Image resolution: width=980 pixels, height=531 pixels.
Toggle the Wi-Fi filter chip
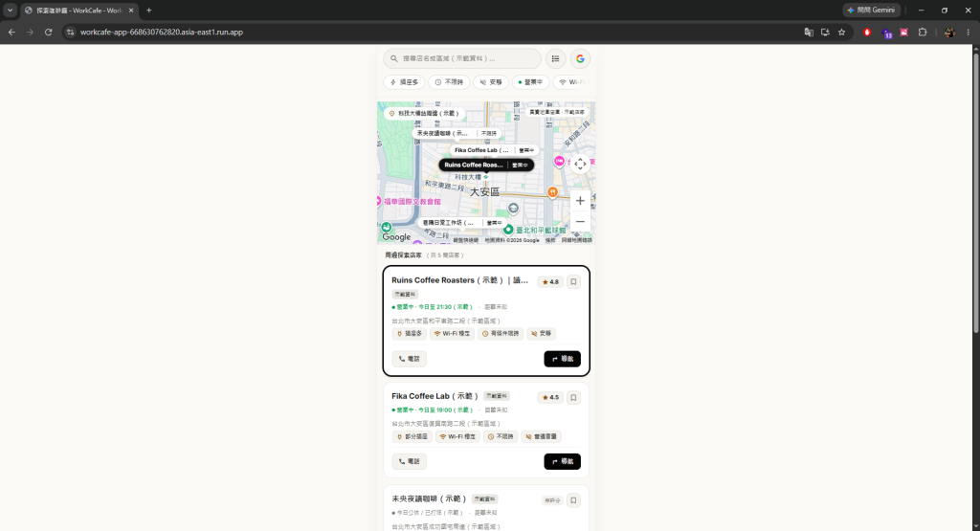(x=572, y=82)
